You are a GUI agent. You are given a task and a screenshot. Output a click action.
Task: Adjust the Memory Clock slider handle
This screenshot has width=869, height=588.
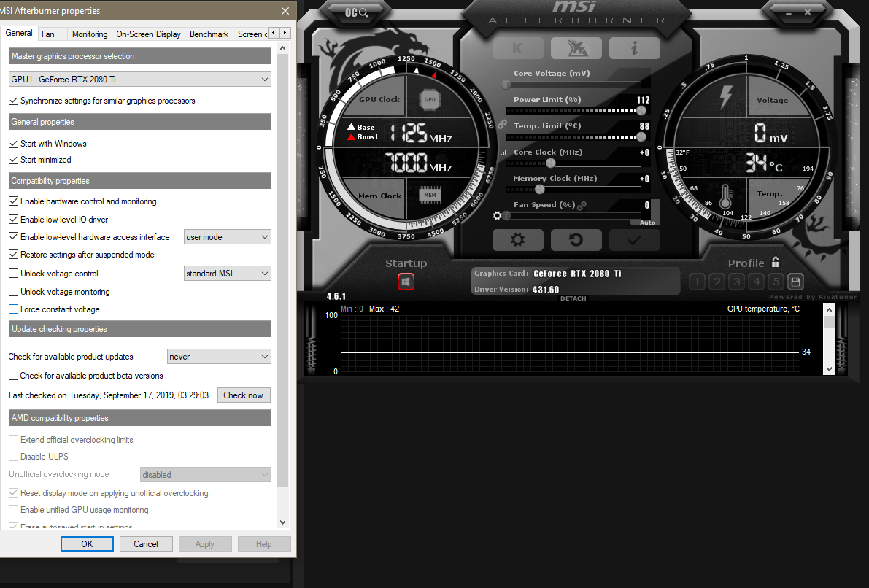pos(539,190)
